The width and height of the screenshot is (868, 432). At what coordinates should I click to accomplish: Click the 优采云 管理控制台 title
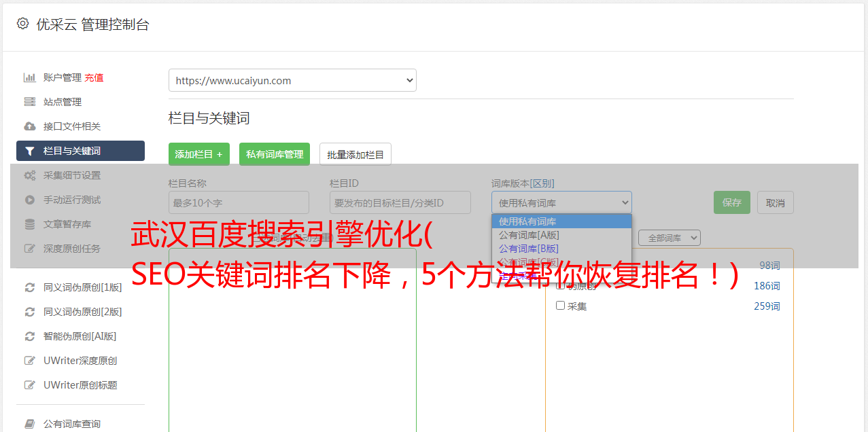pyautogui.click(x=93, y=24)
